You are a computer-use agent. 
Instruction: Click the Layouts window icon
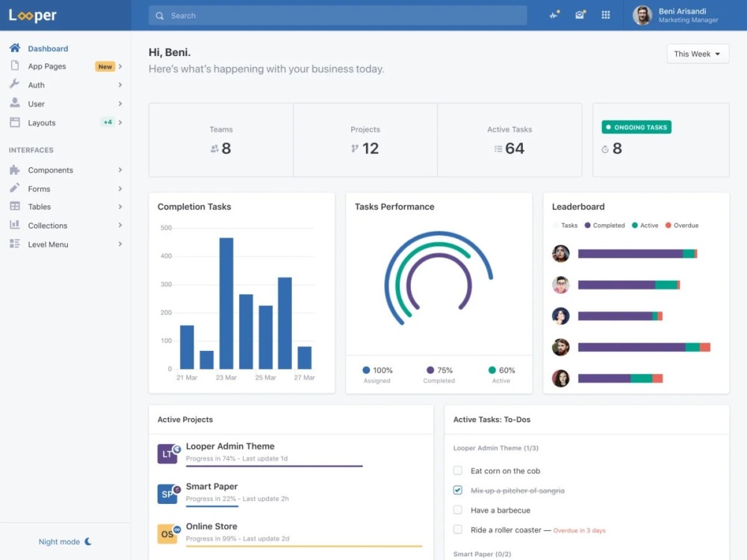click(15, 122)
